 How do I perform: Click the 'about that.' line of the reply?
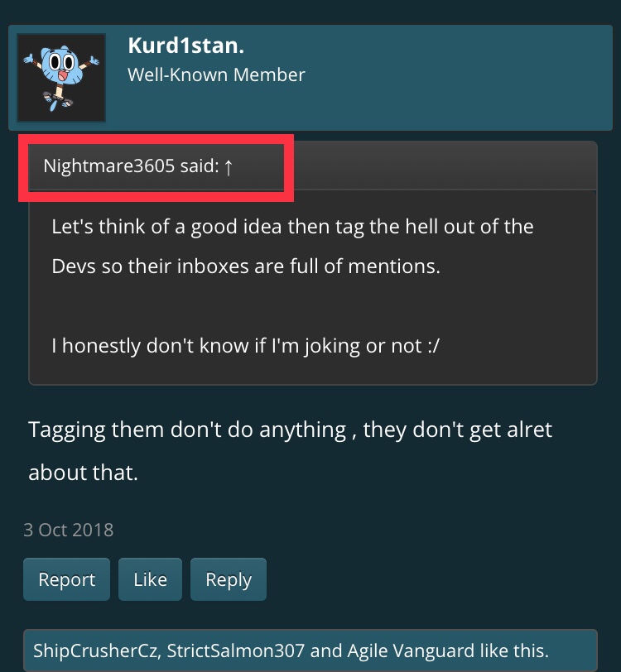tap(83, 473)
